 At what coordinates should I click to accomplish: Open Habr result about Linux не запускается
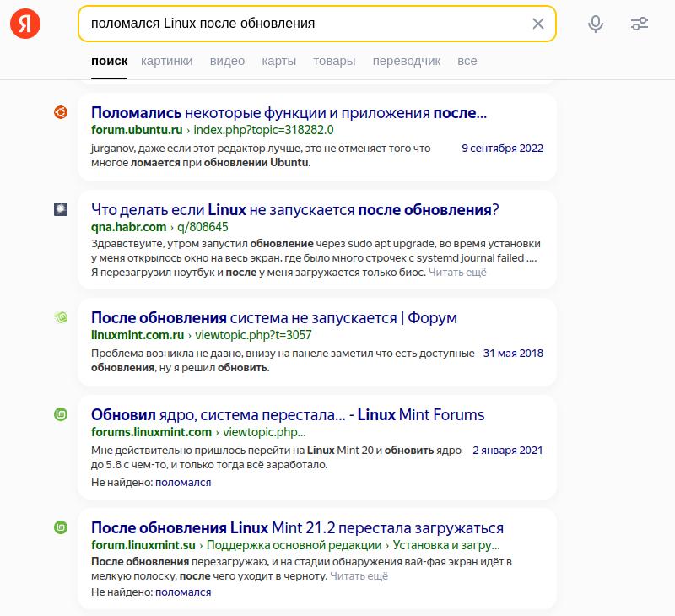coord(294,209)
